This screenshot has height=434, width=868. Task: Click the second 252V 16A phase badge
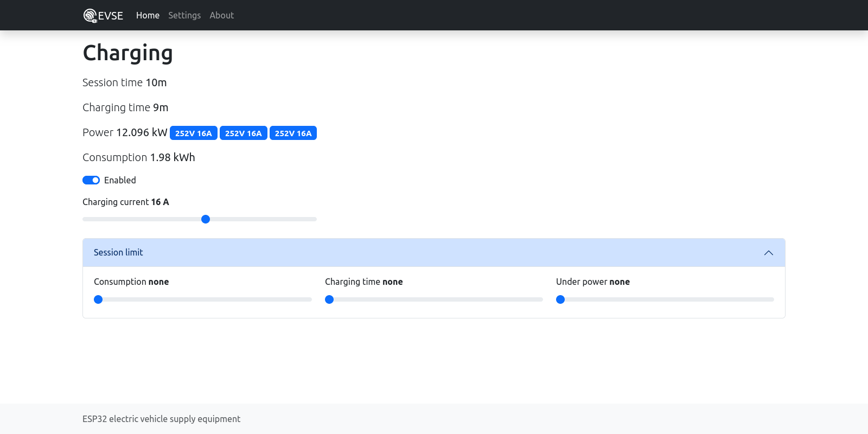(243, 133)
